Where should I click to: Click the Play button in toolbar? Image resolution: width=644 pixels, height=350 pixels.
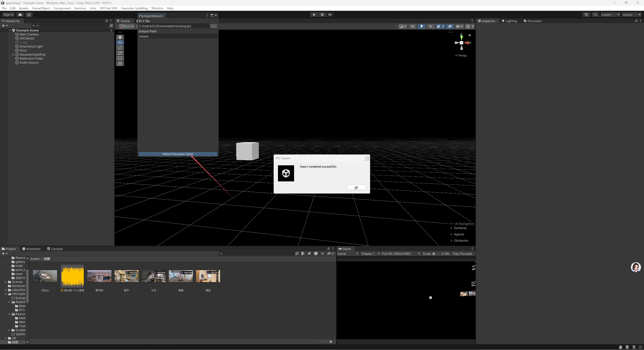click(314, 15)
